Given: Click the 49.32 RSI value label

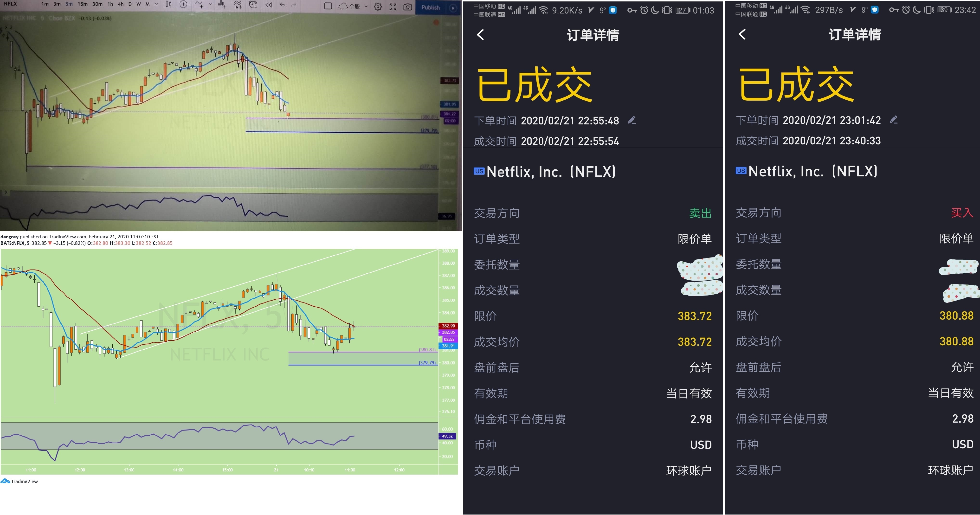Looking at the screenshot, I should click(447, 436).
